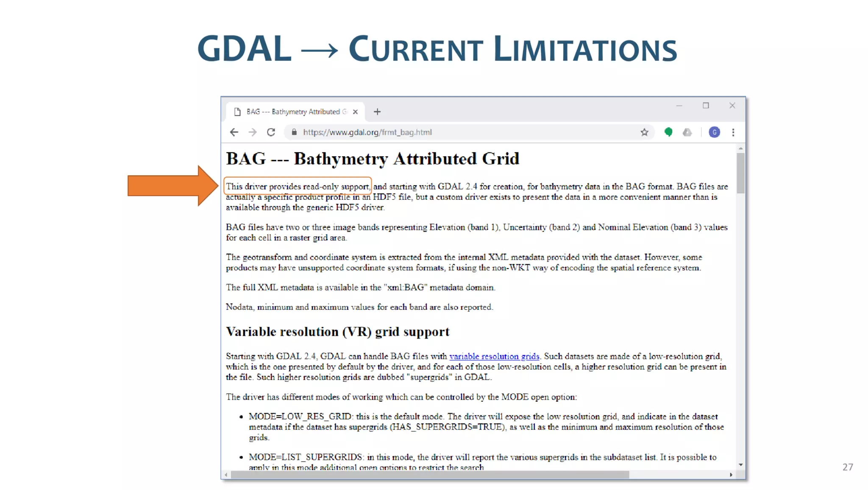Click the vertical scrollbar thumb
The image size is (868, 490).
[740, 173]
